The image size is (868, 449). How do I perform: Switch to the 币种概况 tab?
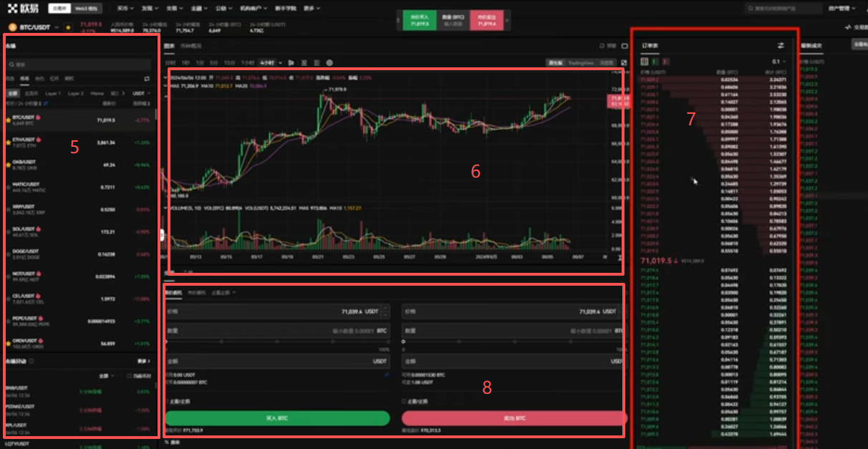coord(191,46)
